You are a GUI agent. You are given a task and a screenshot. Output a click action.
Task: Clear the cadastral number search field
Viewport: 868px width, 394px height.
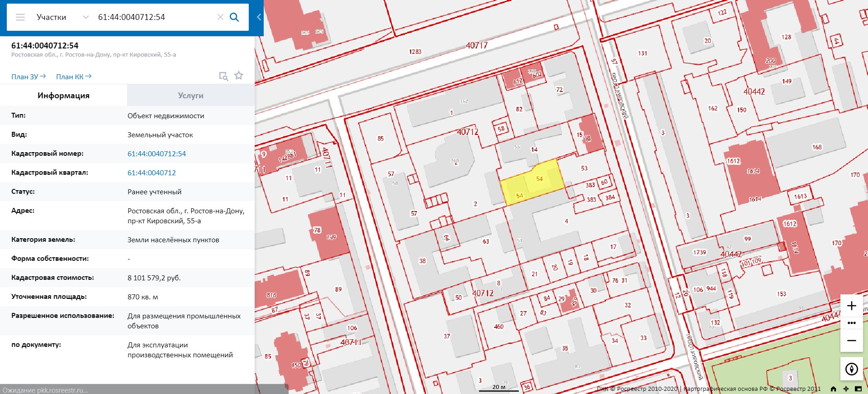click(220, 17)
